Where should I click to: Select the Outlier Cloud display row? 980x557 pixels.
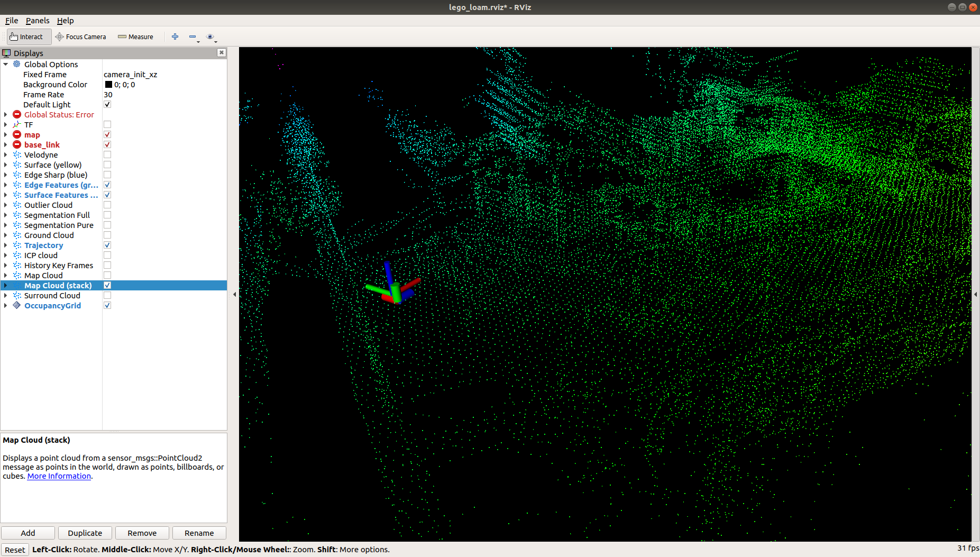click(114, 205)
